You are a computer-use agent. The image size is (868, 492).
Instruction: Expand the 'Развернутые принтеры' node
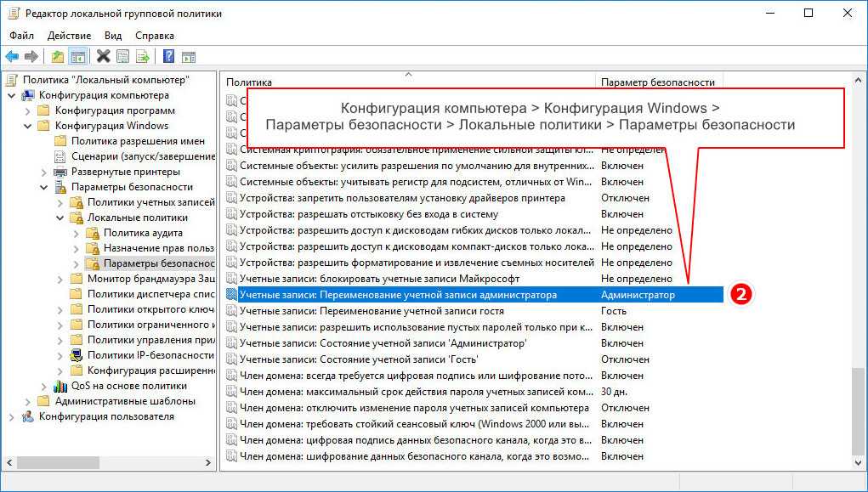point(44,172)
